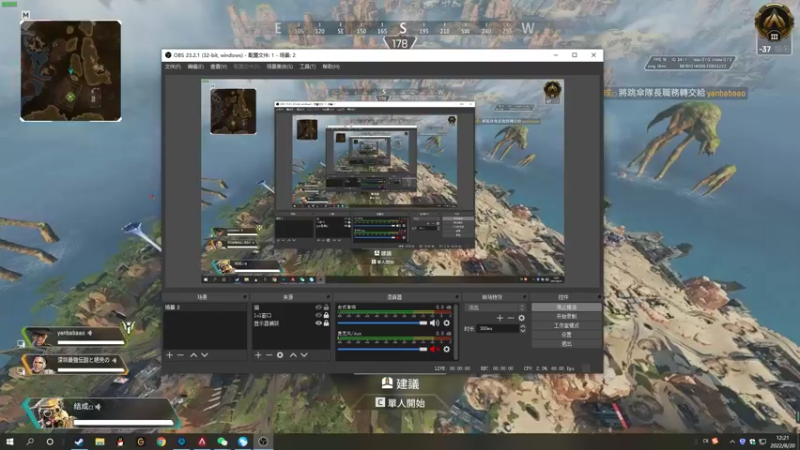This screenshot has height=450, width=800.
Task: Pop out the Scenes dock panel
Action: 245,297
